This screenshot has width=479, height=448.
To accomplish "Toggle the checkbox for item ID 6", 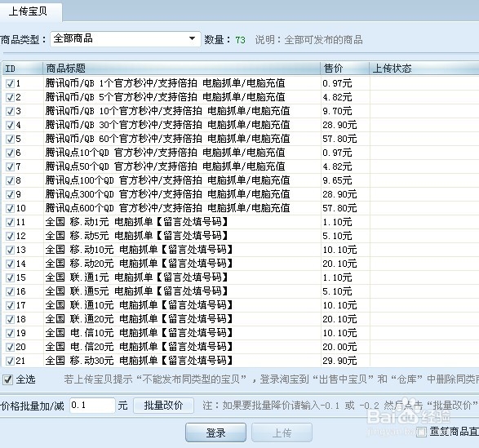I will point(10,153).
